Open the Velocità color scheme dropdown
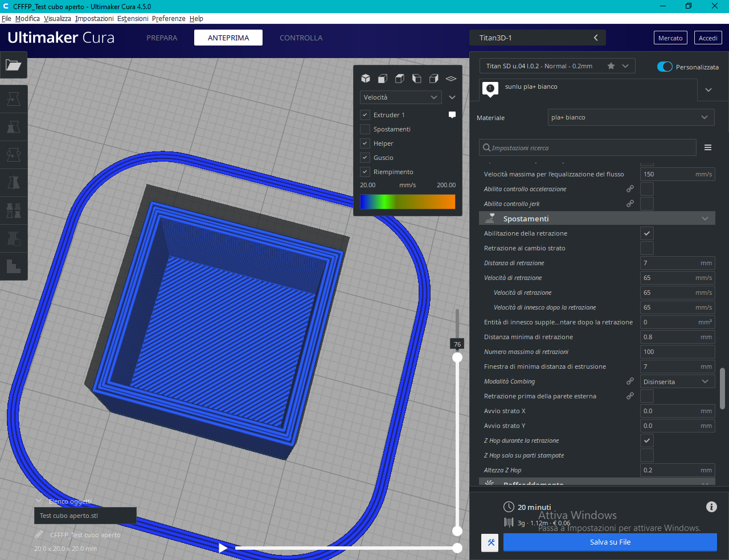Screen dimensions: 729x560 (x=400, y=97)
